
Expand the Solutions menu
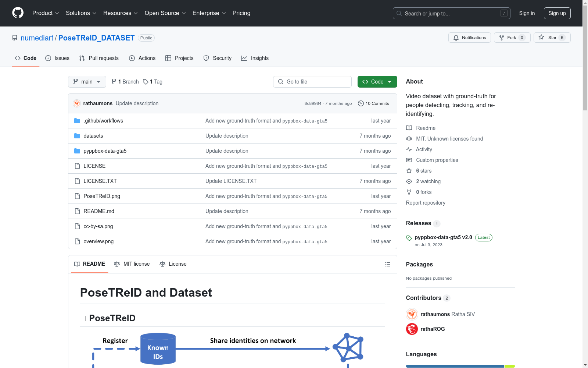click(81, 13)
